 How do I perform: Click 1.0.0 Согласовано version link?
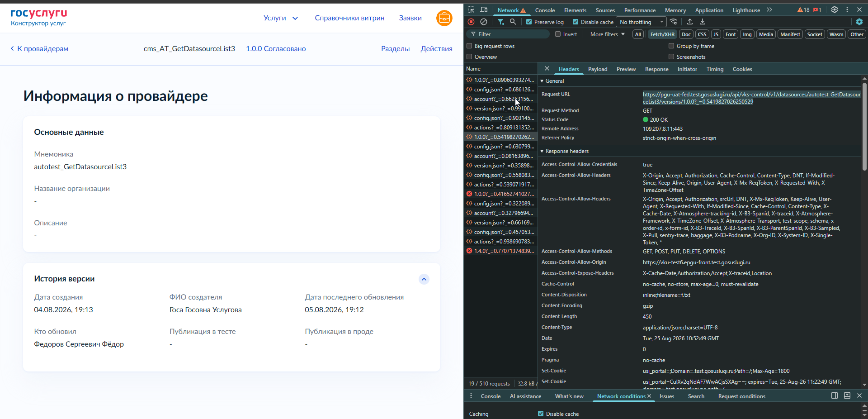click(x=276, y=49)
